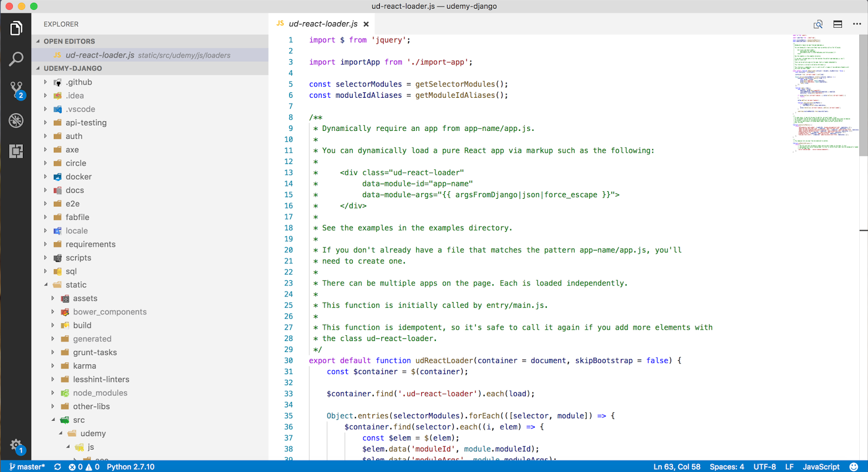The width and height of the screenshot is (868, 472).
Task: Click the split editor icon
Action: coord(838,24)
